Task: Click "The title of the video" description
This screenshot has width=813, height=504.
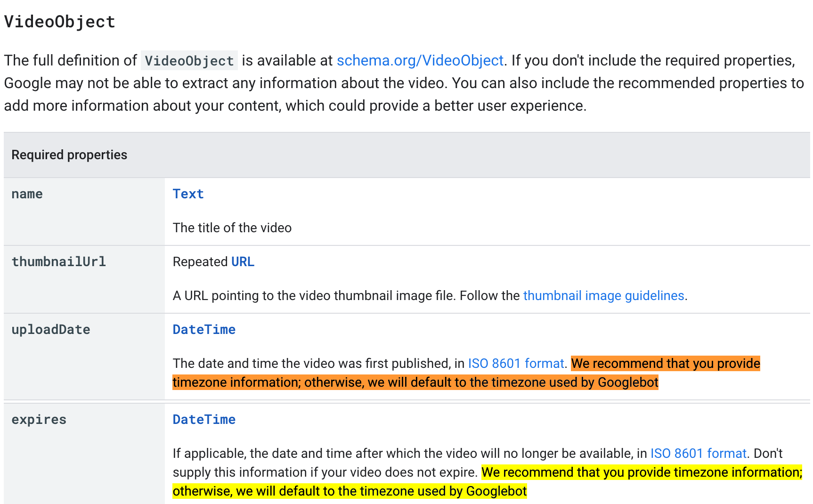Action: coord(232,228)
